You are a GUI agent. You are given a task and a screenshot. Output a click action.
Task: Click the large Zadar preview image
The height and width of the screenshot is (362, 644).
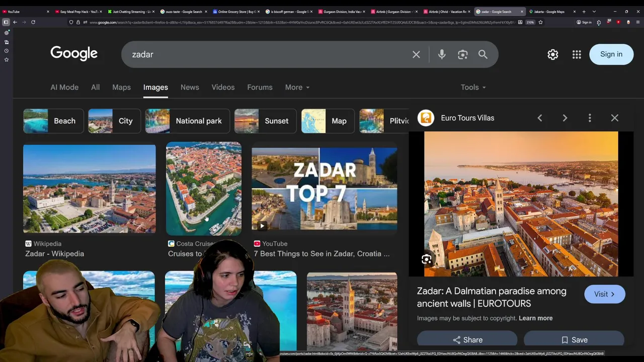[x=521, y=204]
